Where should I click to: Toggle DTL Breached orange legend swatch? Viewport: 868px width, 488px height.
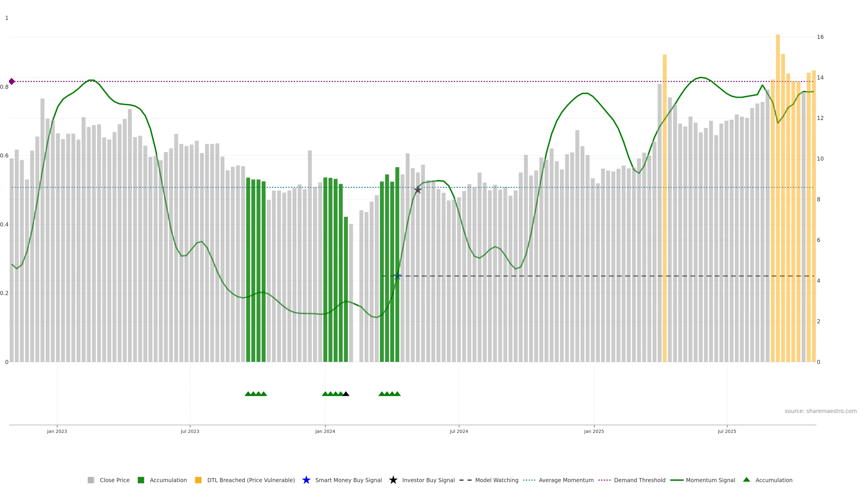click(x=198, y=480)
